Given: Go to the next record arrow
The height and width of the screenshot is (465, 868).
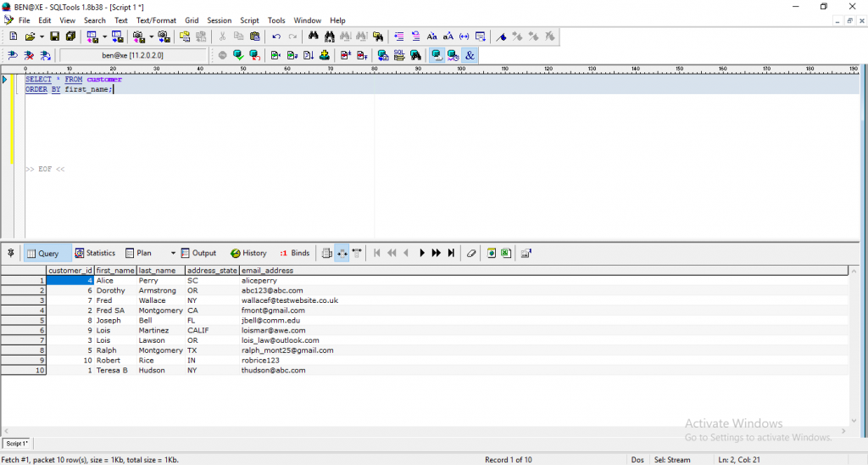Looking at the screenshot, I should [x=421, y=253].
